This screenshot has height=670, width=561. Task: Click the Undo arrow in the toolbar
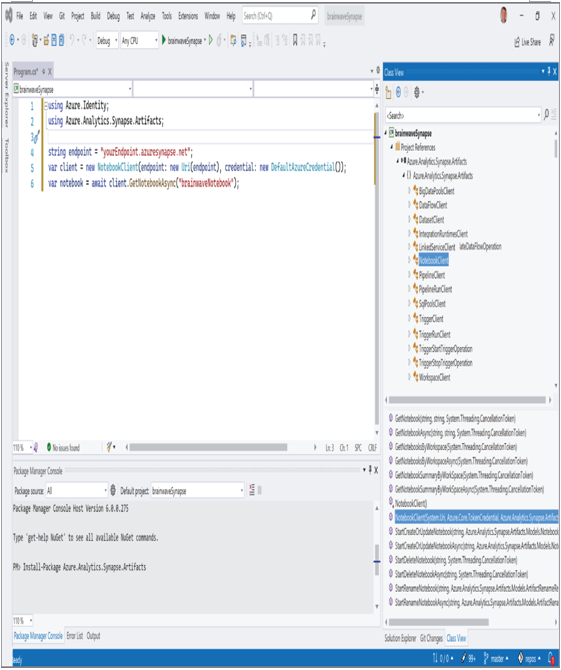pyautogui.click(x=72, y=40)
